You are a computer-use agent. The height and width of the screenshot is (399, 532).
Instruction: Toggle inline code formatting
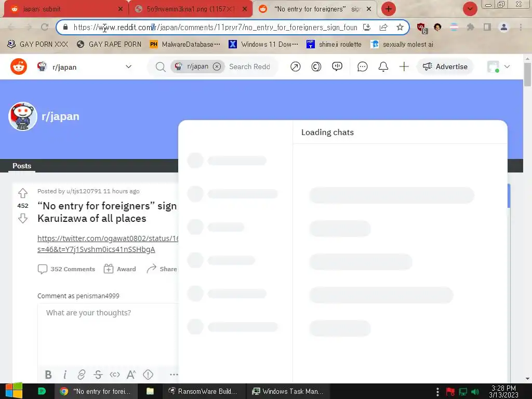[115, 375]
